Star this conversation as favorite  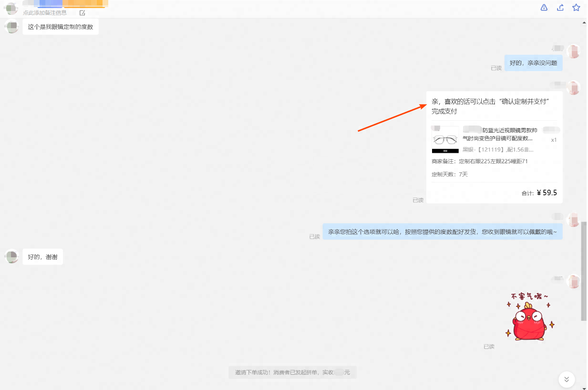point(576,7)
